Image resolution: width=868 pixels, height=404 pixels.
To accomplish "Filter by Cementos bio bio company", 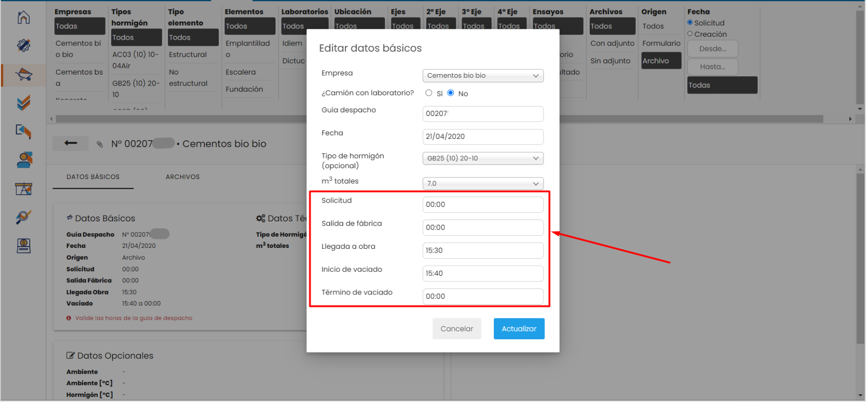I will [x=79, y=49].
